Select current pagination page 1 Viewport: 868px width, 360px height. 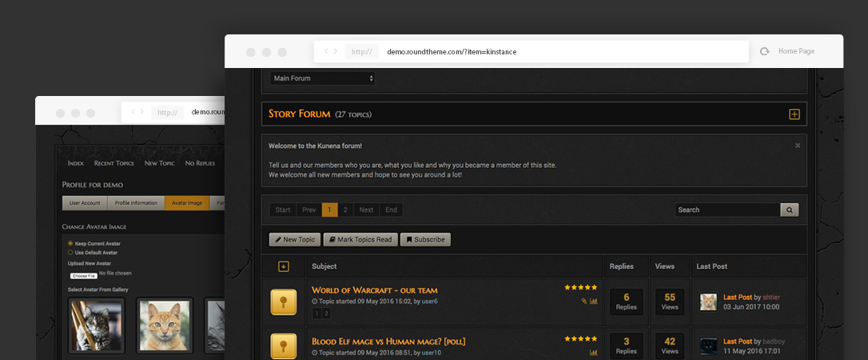pos(329,210)
